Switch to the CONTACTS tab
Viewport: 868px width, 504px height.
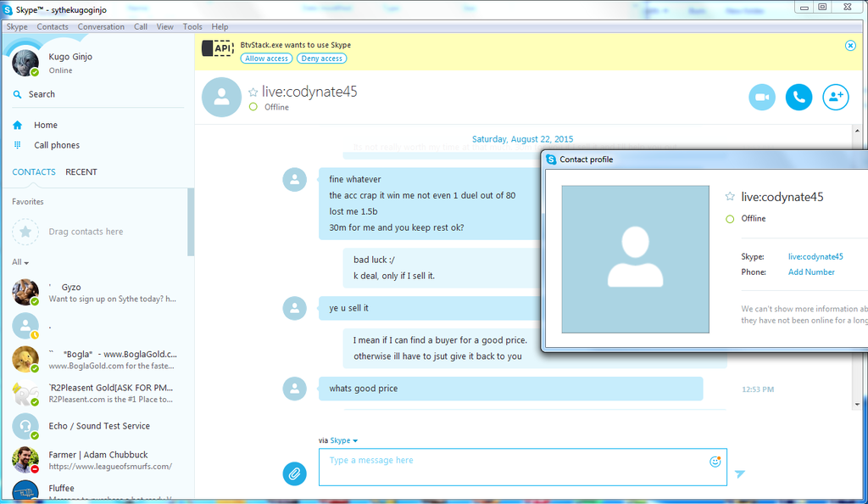click(x=34, y=171)
